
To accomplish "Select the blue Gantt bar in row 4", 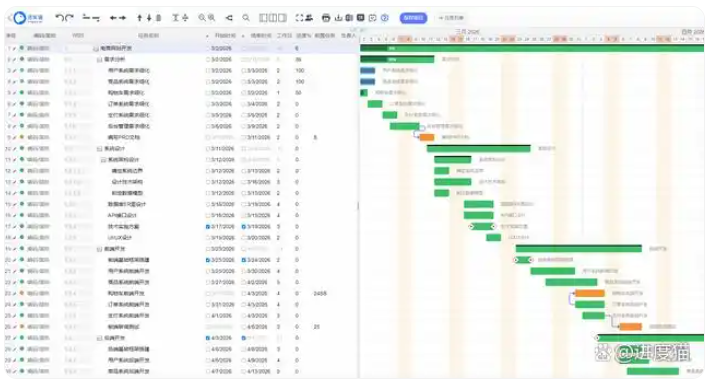I will [368, 82].
